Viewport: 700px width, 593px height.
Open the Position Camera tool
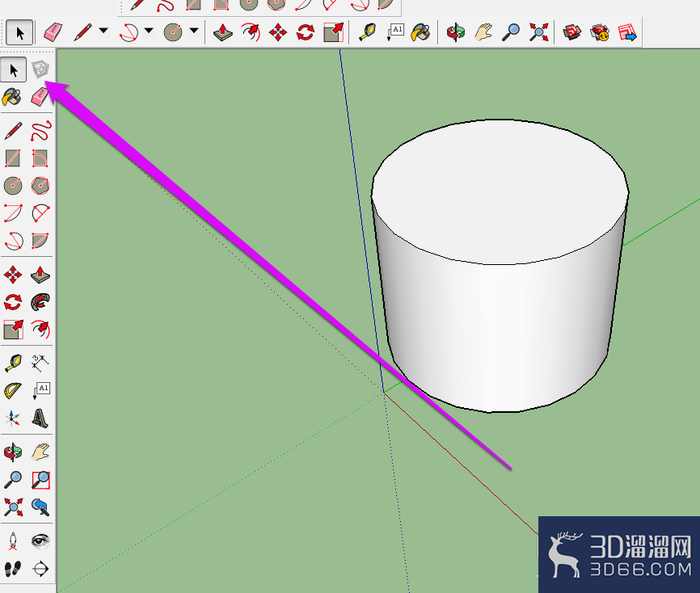tap(13, 541)
